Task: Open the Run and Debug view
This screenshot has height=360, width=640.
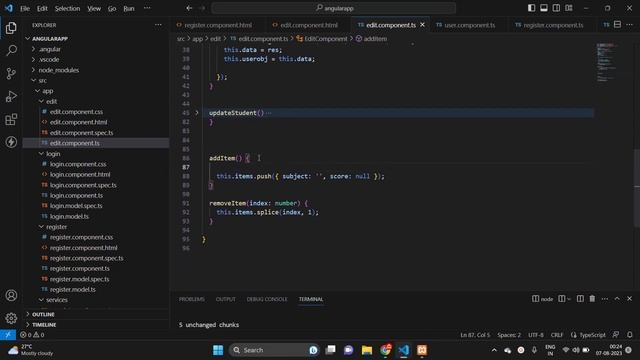Action: point(11,96)
